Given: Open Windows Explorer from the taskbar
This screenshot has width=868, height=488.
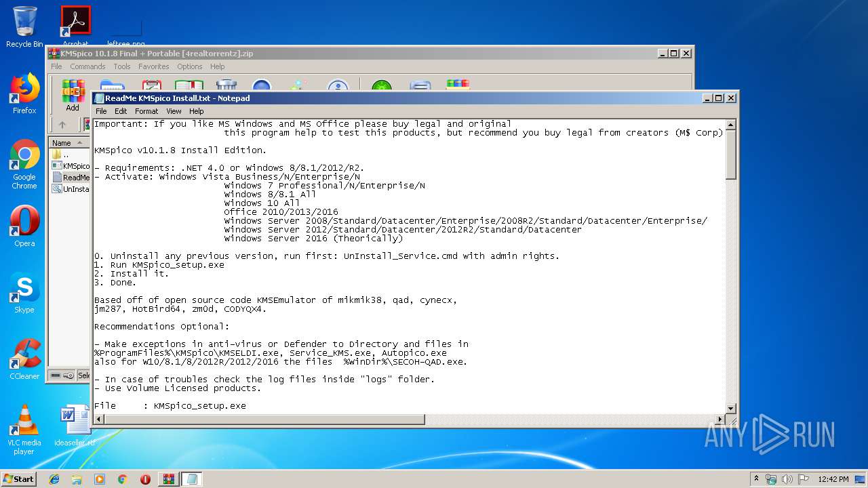Looking at the screenshot, I should [x=77, y=479].
